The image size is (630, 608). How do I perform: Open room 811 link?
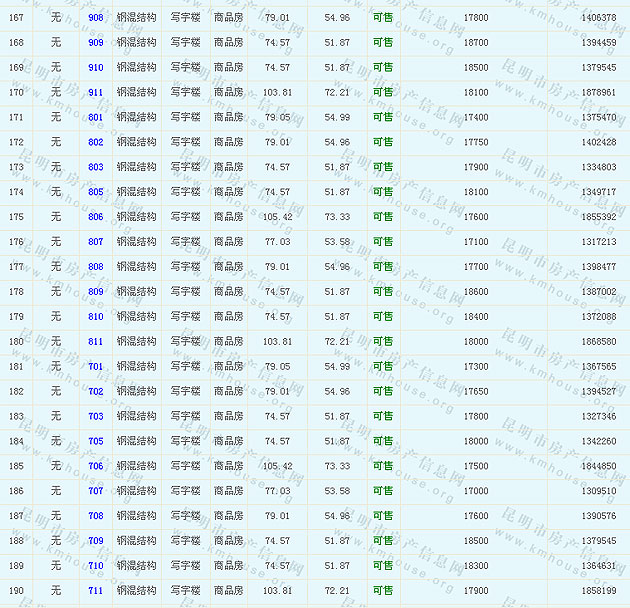[x=95, y=342]
